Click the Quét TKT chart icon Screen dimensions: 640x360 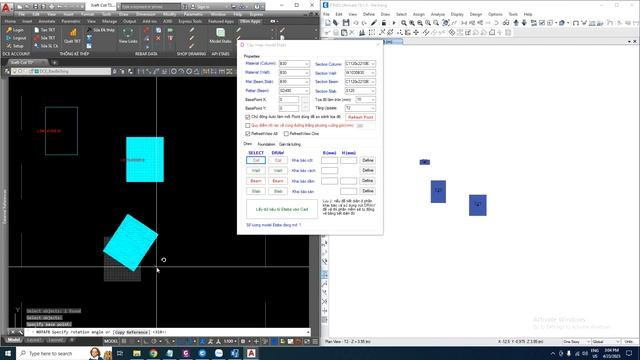pos(73,33)
